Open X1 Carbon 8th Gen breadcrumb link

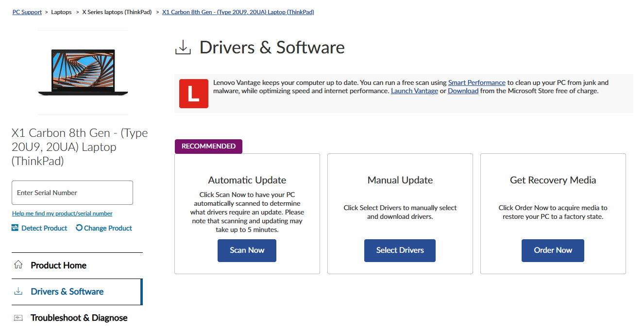238,12
